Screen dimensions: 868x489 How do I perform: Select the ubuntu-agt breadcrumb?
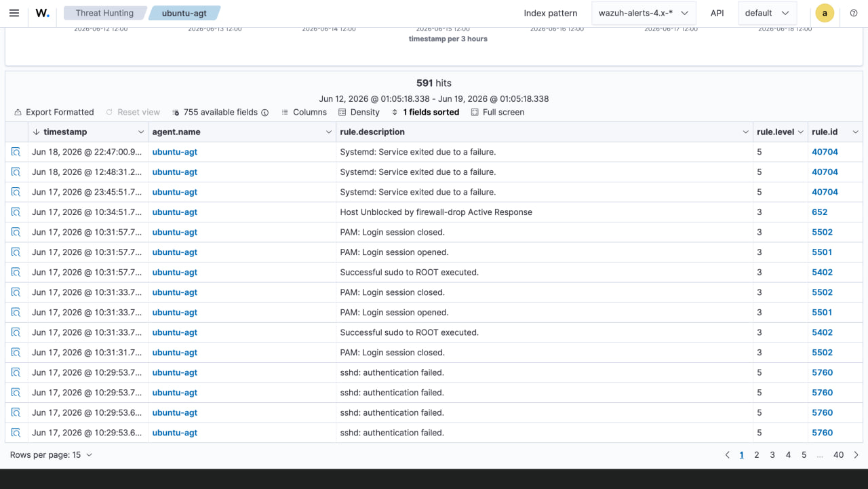(x=184, y=13)
